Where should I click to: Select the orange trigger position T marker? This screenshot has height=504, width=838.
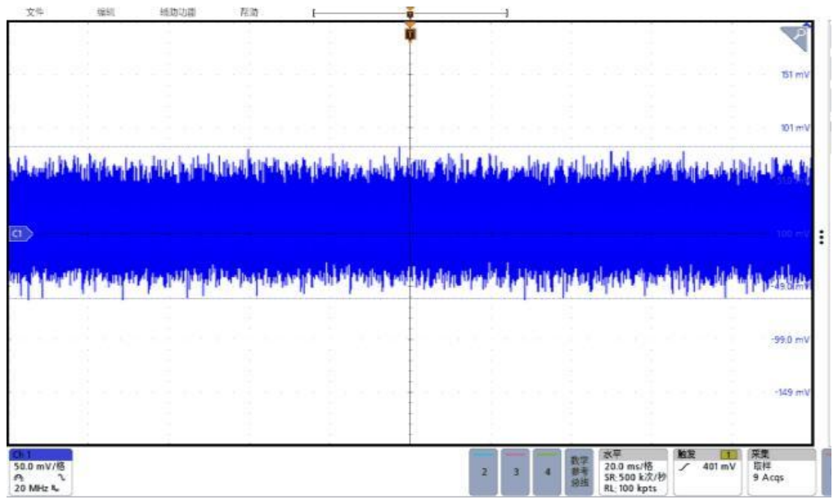(x=410, y=34)
